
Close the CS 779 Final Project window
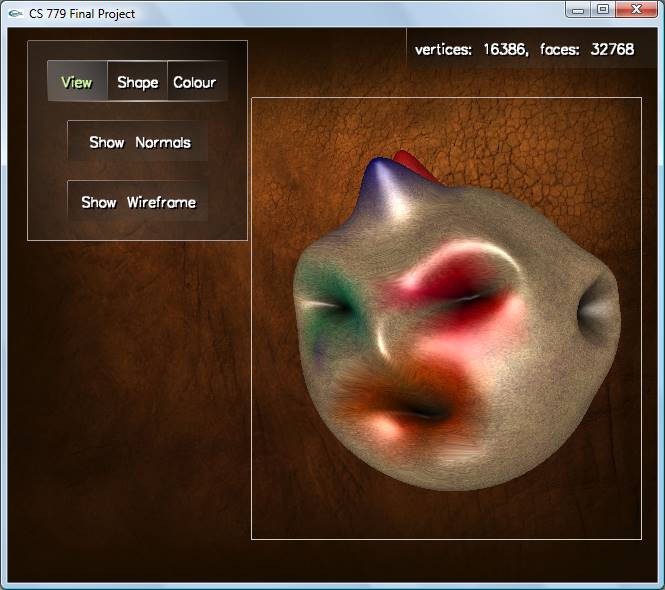pos(634,9)
